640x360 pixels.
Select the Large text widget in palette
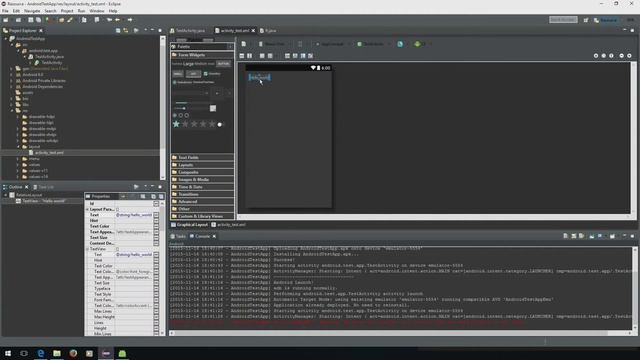pos(188,64)
